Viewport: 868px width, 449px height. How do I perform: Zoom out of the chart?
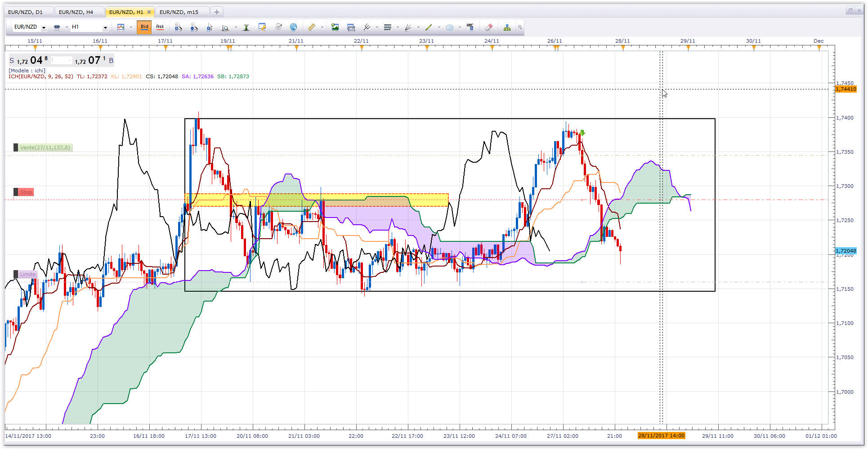(x=194, y=27)
